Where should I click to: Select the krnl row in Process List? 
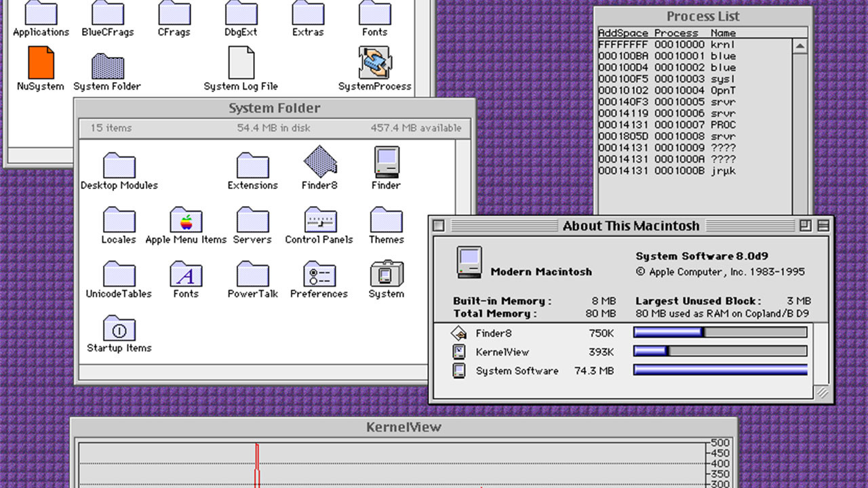[x=694, y=45]
